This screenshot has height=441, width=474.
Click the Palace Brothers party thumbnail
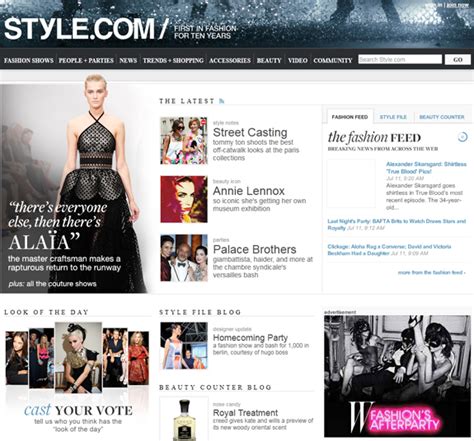click(x=184, y=258)
